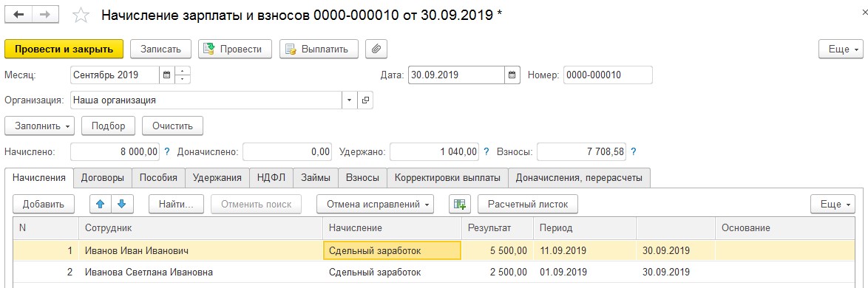Screen dimensions: 868x288
Task: Click the question mark next to Начислено
Action: 167,151
